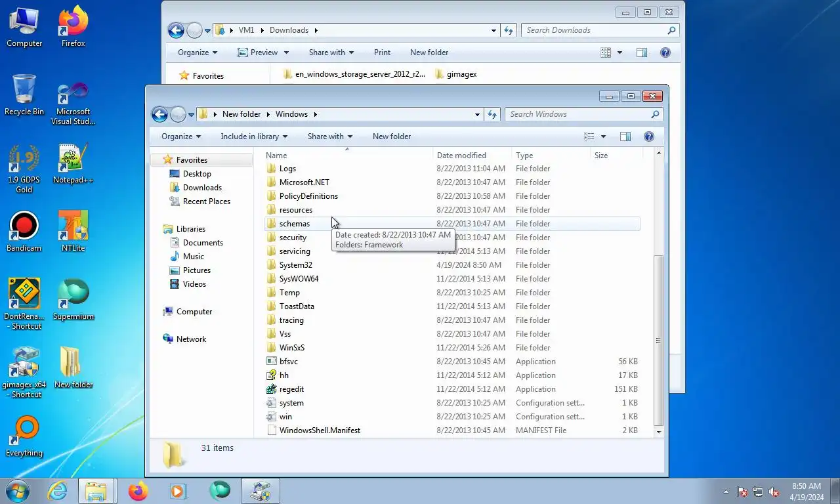Open the Organize menu in Windows folder window

click(x=181, y=136)
